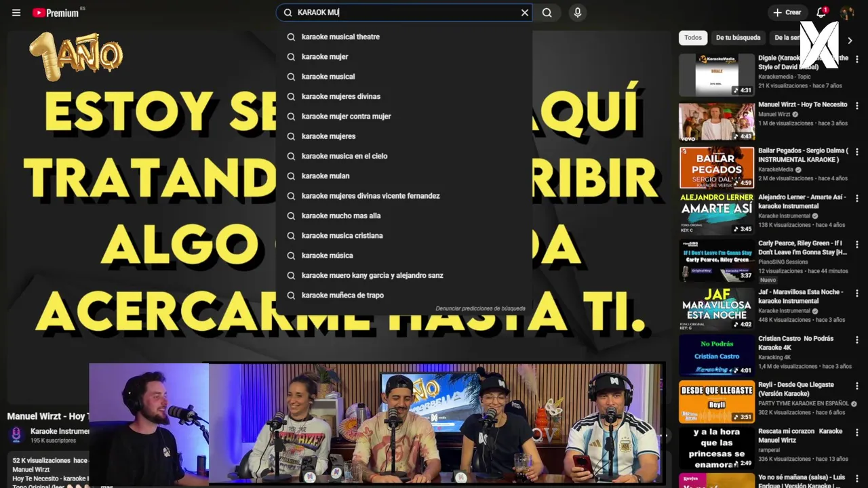868x488 pixels.
Task: Choose the karaoke musical suggestion
Action: [404, 77]
